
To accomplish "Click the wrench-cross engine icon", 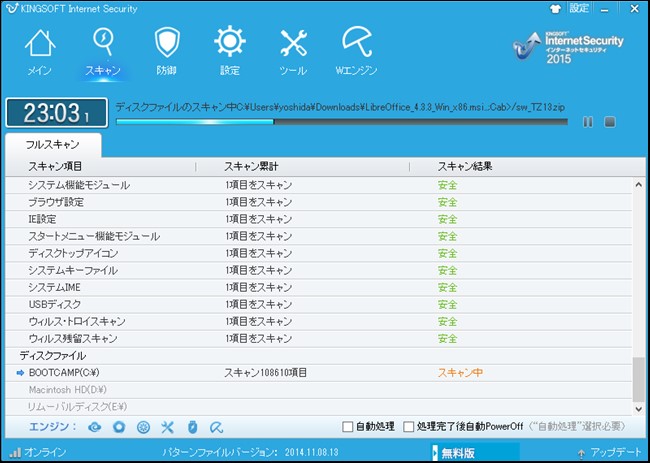I will (167, 427).
